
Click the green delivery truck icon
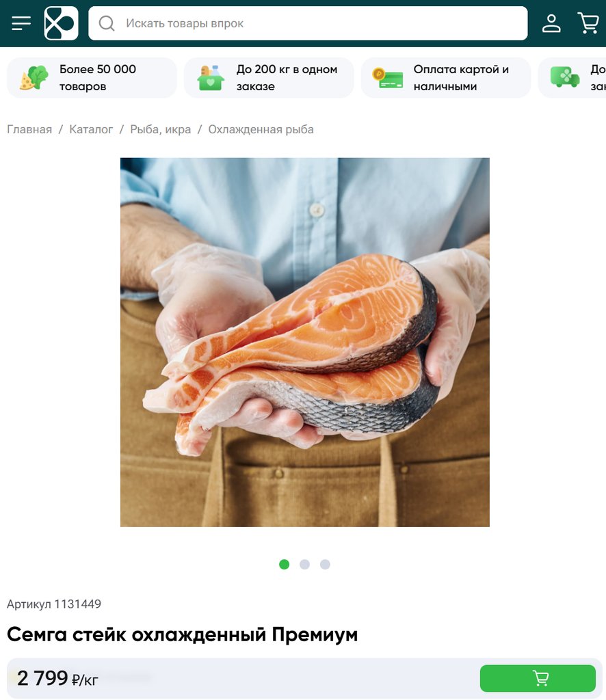565,77
